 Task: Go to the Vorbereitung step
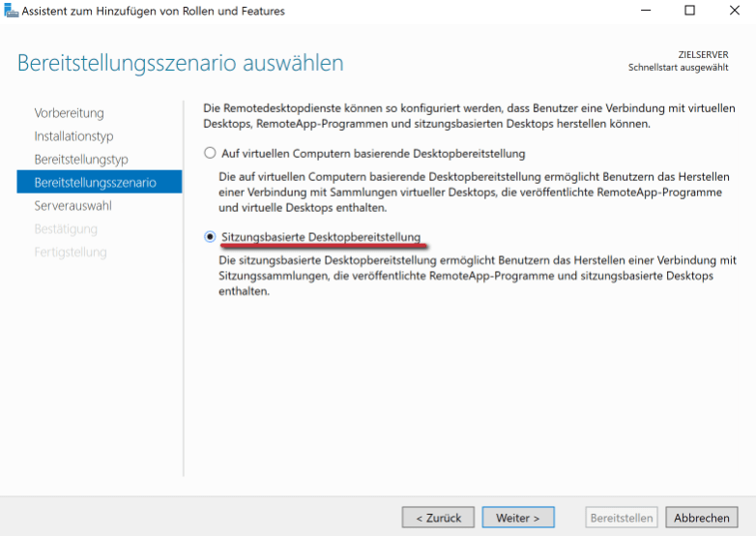click(x=69, y=113)
